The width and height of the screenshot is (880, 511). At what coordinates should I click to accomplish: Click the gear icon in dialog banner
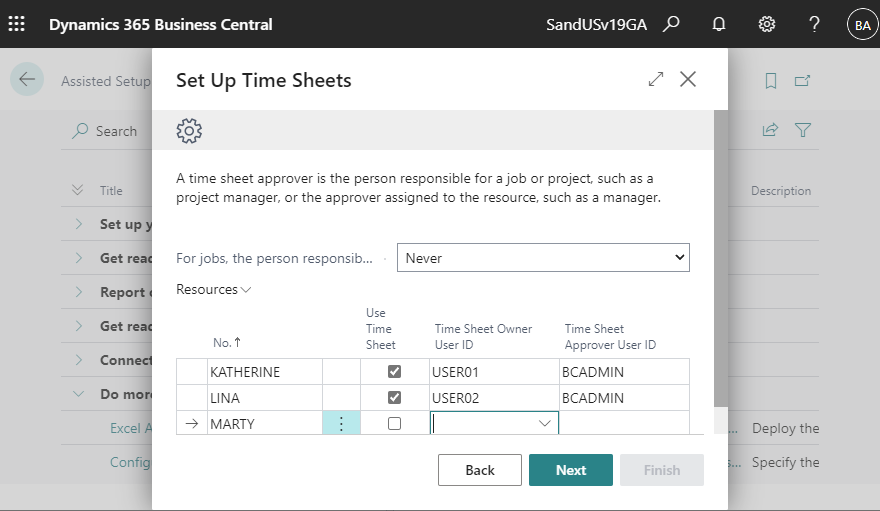pyautogui.click(x=189, y=131)
